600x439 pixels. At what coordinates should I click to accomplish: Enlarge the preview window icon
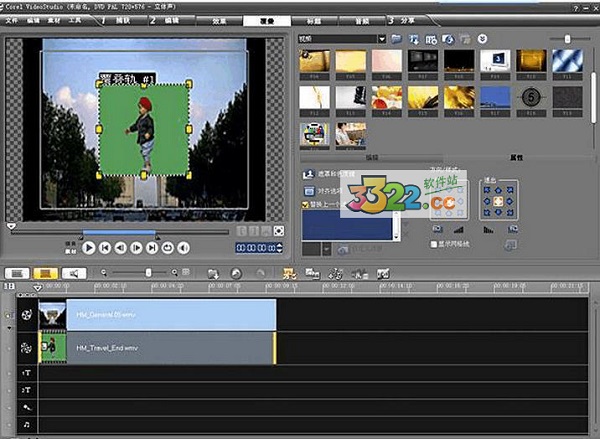coord(278,232)
